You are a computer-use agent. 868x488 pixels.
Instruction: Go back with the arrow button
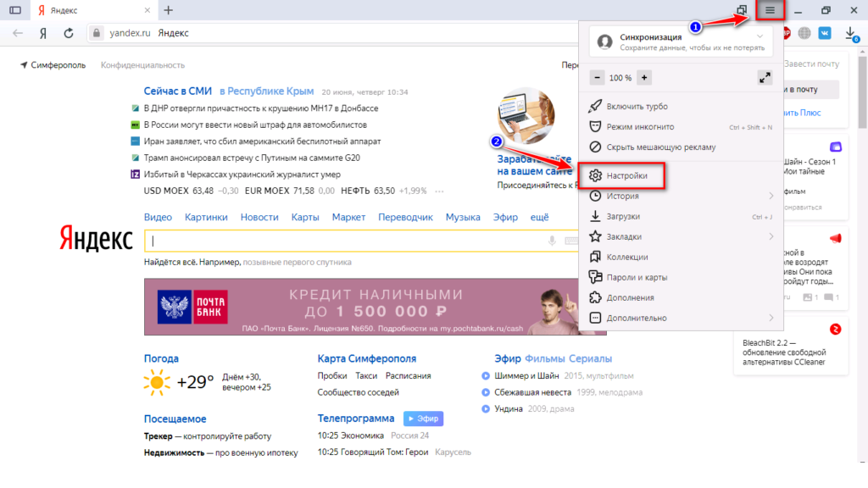pyautogui.click(x=18, y=33)
